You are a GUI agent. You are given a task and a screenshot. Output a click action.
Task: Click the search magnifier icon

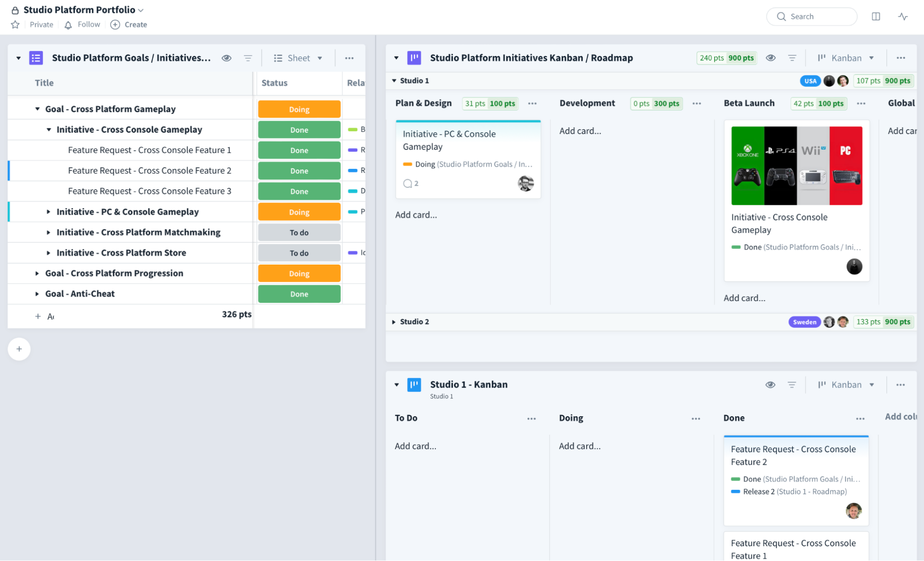click(782, 16)
